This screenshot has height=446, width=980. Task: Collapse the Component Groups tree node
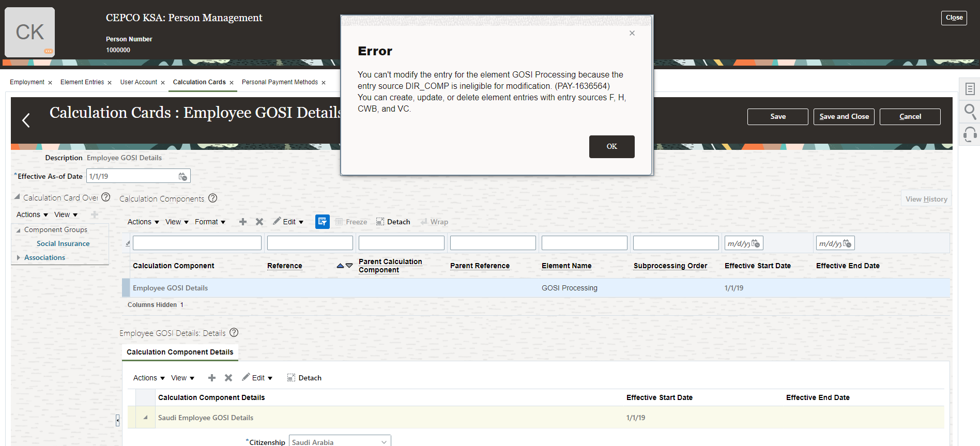[x=19, y=230]
